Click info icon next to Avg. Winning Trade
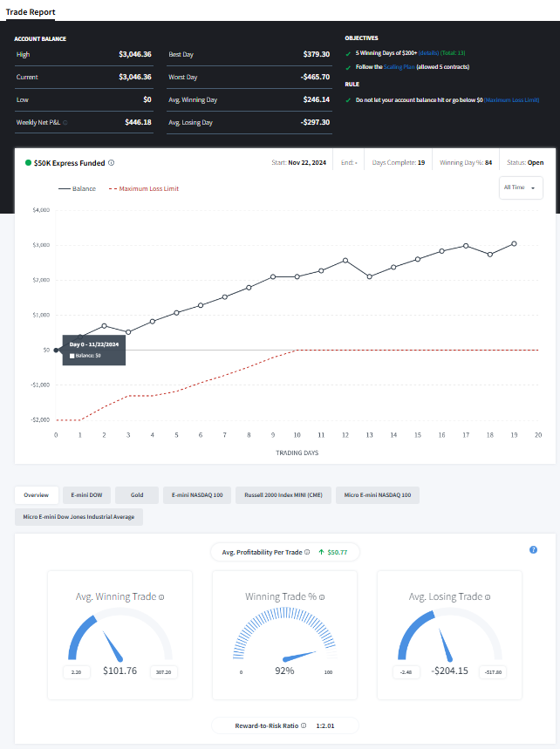560x749 pixels. point(161,597)
